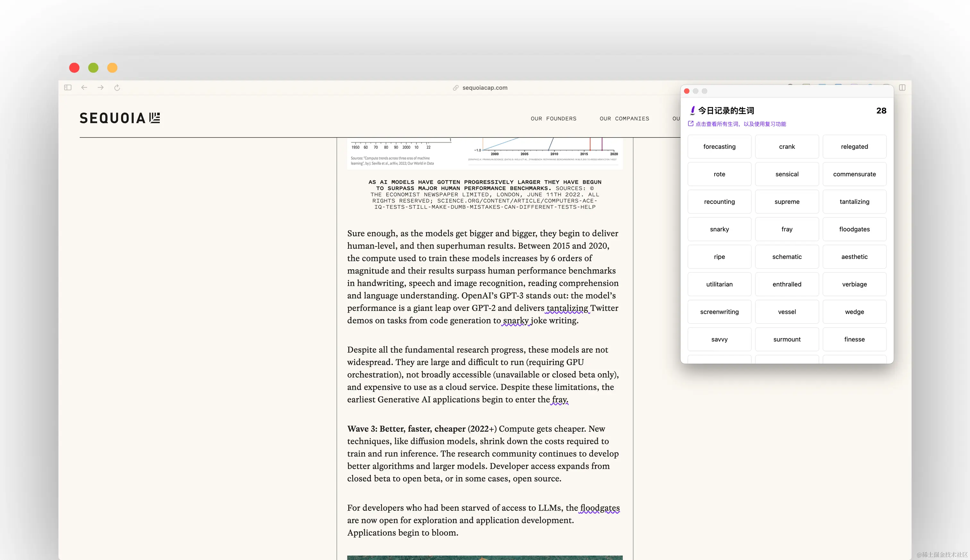
Task: Click the 'tantalizing' word card
Action: [854, 202]
